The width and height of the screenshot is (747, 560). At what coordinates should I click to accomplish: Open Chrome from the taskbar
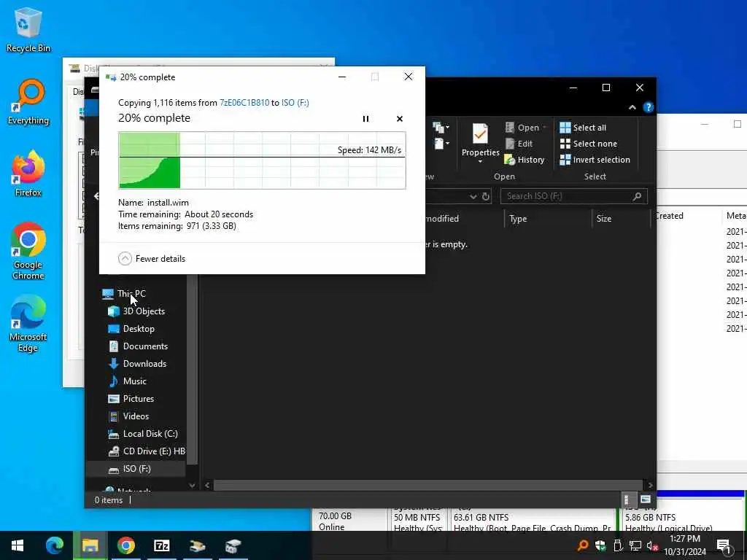[125, 545]
